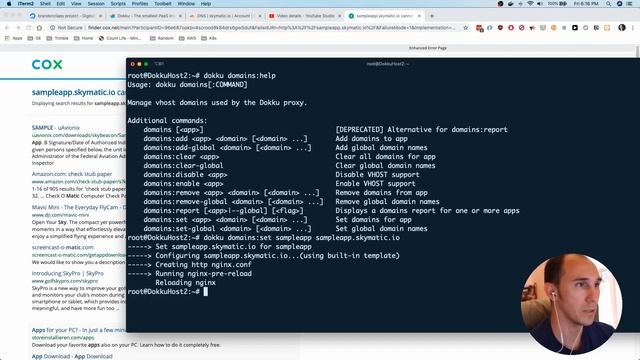This screenshot has height=360, width=640.
Task: Open Spotlight search magnifier
Action: (x=608, y=4)
